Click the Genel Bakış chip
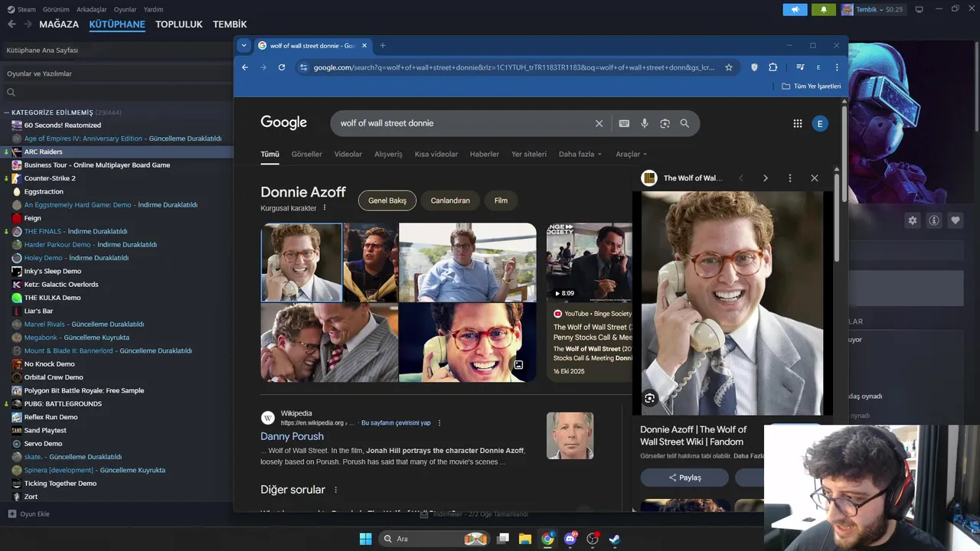Image resolution: width=980 pixels, height=551 pixels. pyautogui.click(x=387, y=201)
